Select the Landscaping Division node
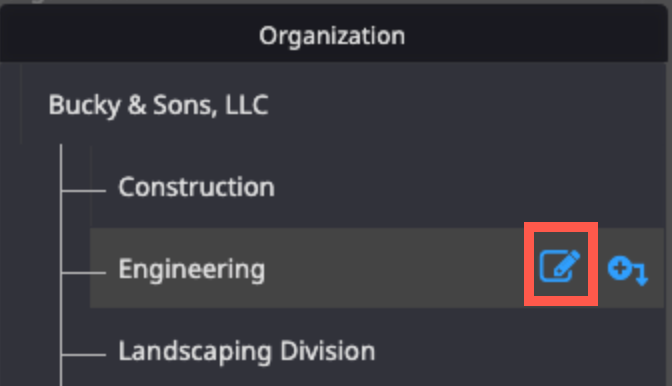672x386 pixels. coord(246,351)
